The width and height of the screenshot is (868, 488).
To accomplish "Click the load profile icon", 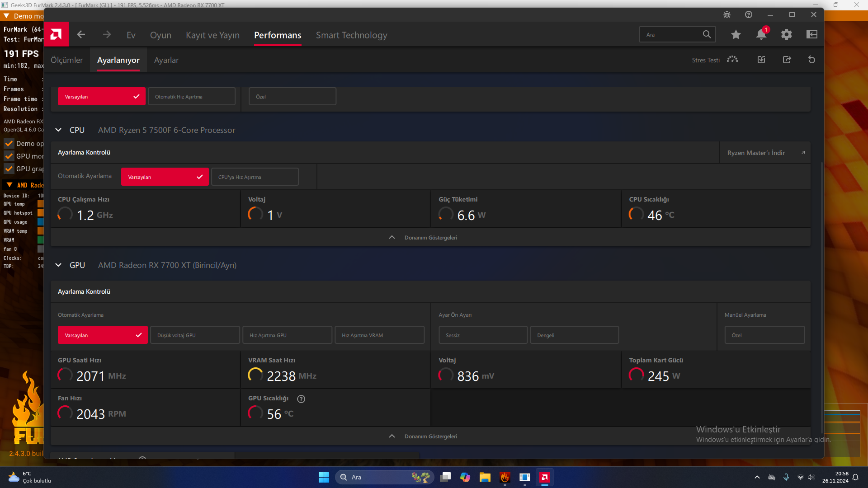I will click(761, 60).
